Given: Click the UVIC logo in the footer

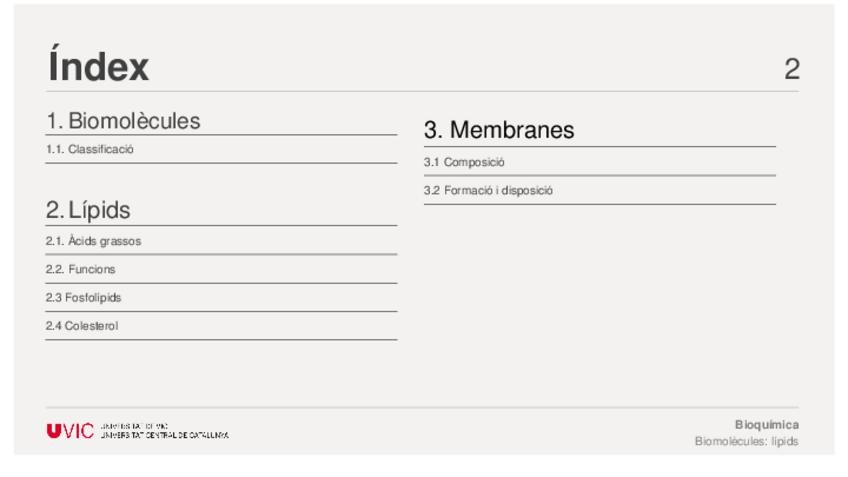Looking at the screenshot, I should click(x=70, y=432).
